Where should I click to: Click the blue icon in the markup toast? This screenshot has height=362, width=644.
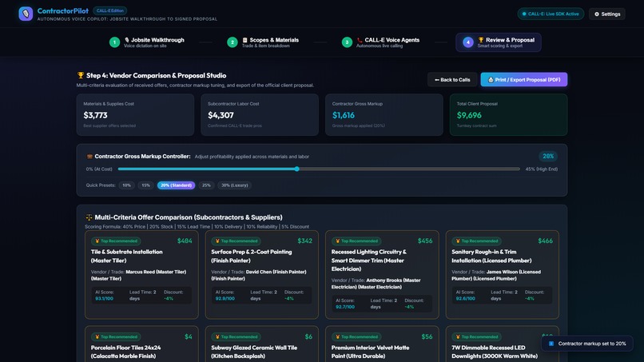click(x=551, y=344)
